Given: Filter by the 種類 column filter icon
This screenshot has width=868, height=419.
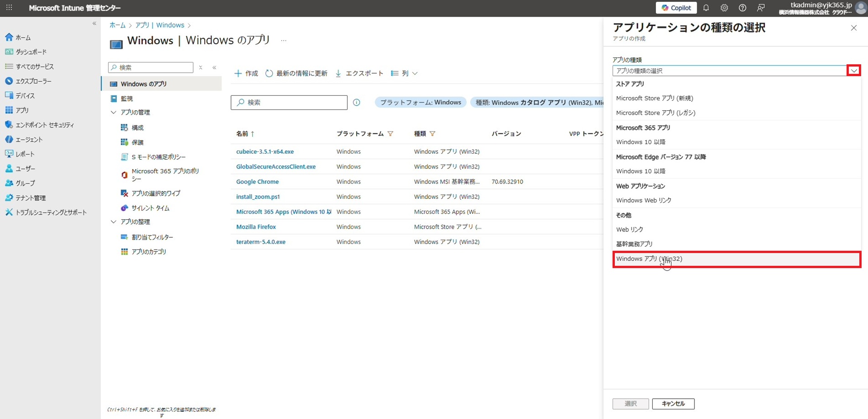Looking at the screenshot, I should (433, 134).
